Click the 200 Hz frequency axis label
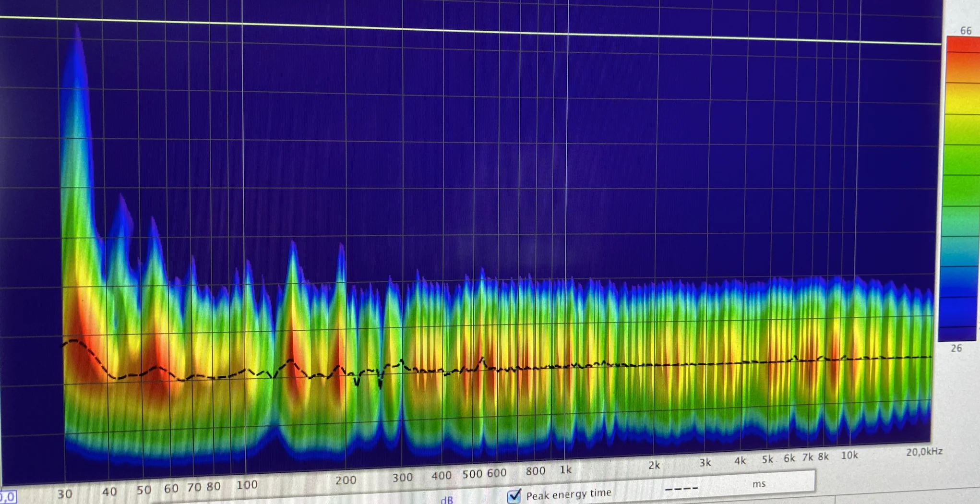Viewport: 980px width, 504px height. (346, 480)
